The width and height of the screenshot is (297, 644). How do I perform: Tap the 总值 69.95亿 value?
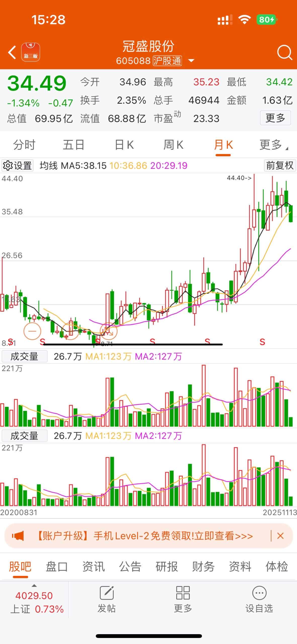(x=54, y=119)
